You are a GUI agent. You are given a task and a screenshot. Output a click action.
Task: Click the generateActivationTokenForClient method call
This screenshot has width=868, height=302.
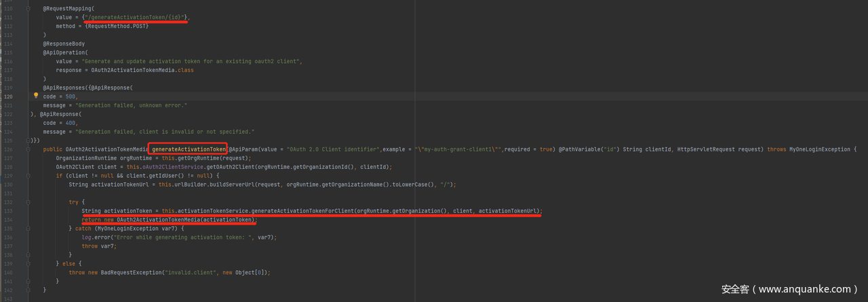coord(304,211)
